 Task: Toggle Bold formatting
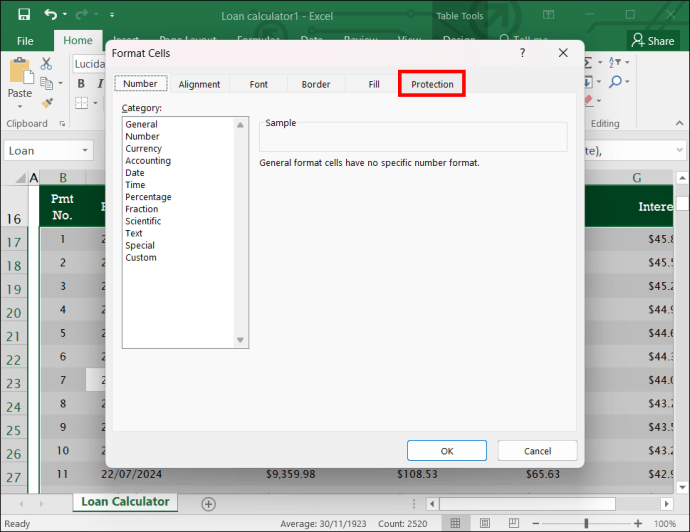[x=81, y=84]
